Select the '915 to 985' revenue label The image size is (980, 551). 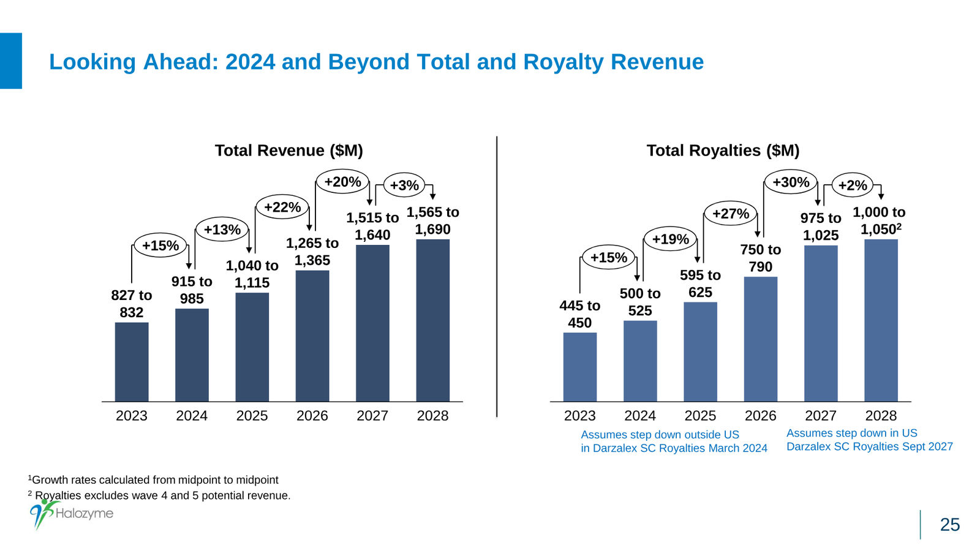click(192, 290)
